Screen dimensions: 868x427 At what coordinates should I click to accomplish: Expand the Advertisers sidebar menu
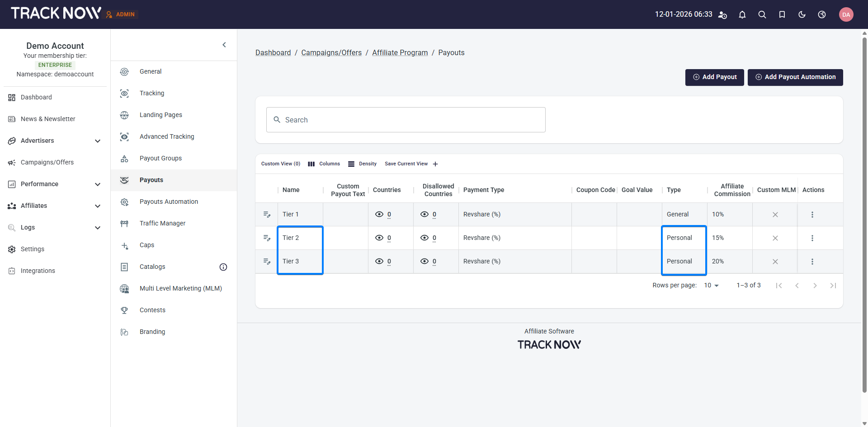tap(97, 141)
